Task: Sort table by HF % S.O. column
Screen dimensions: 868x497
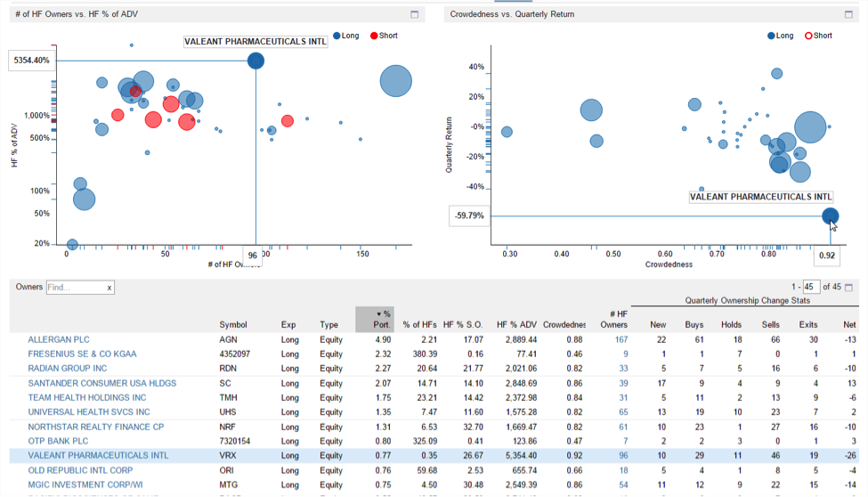Action: point(463,325)
